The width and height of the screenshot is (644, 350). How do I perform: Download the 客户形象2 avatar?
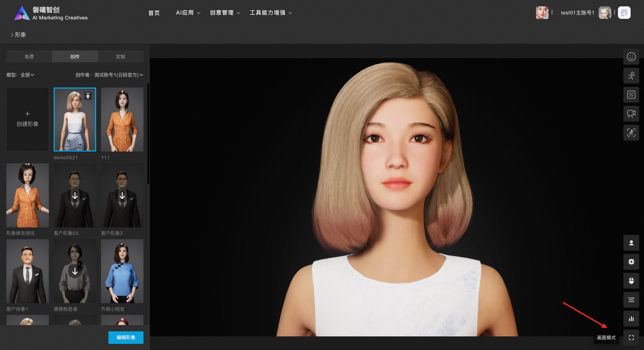[122, 196]
